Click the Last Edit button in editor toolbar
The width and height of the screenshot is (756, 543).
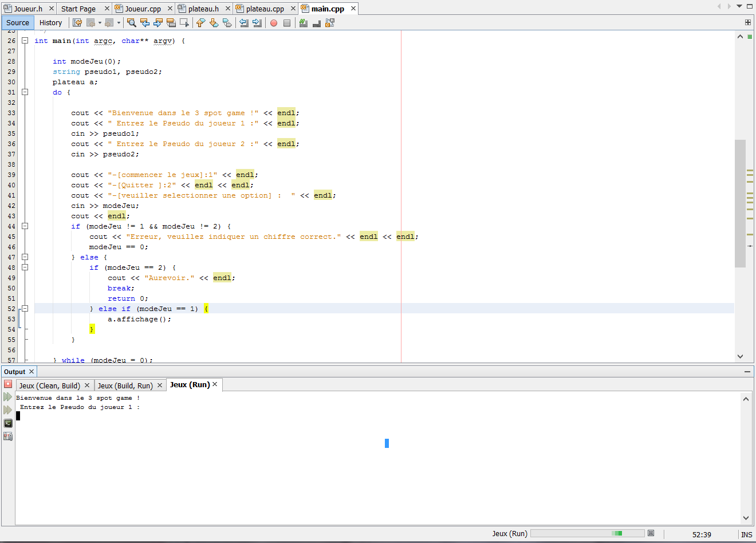pyautogui.click(x=77, y=23)
